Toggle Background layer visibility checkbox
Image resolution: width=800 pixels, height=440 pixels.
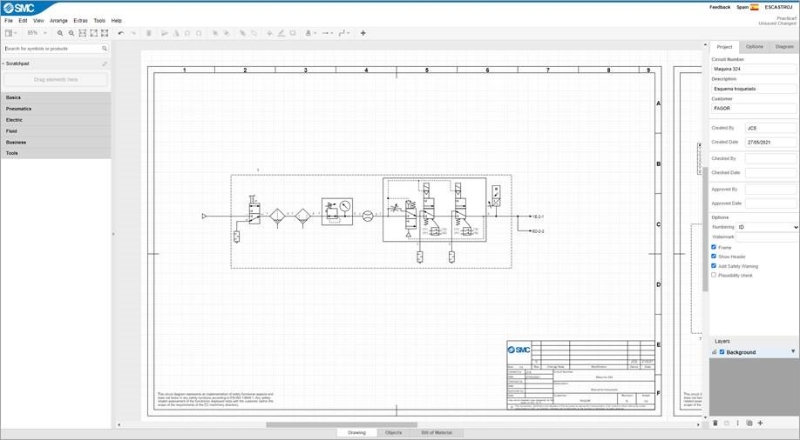722,352
